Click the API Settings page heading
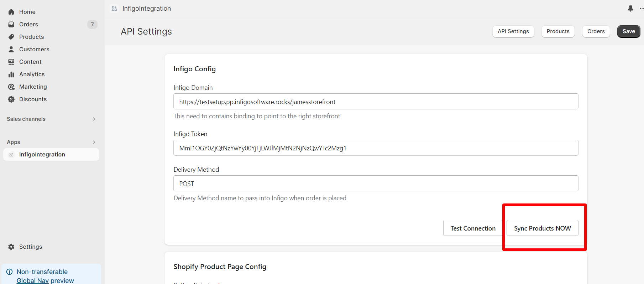The height and width of the screenshot is (284, 644). [146, 31]
